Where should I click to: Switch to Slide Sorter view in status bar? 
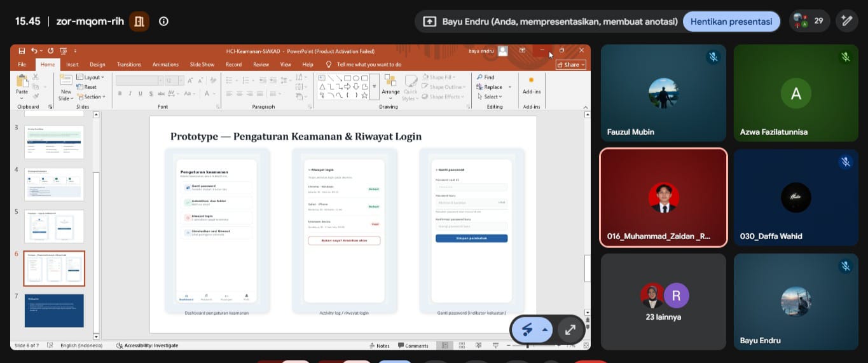(x=463, y=346)
